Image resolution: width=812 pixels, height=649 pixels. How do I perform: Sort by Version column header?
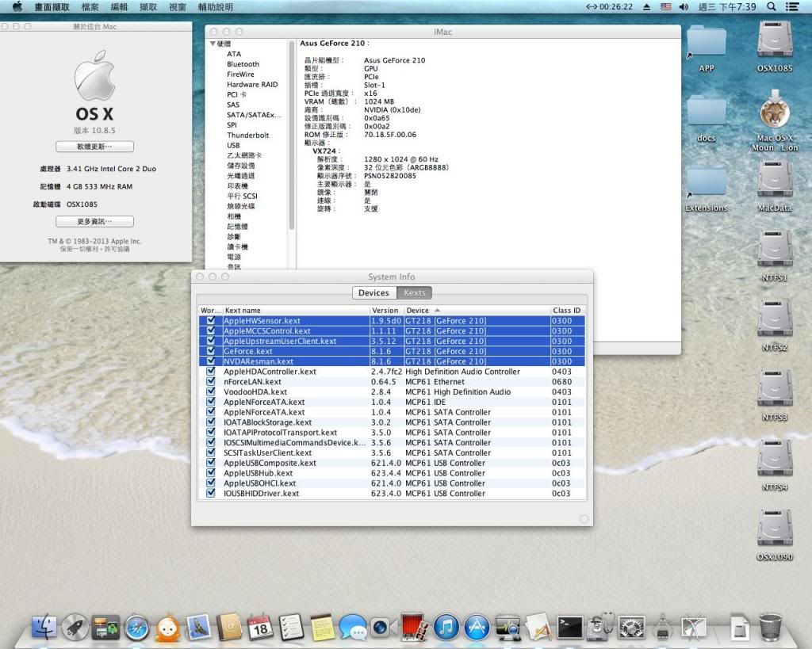[x=386, y=310]
